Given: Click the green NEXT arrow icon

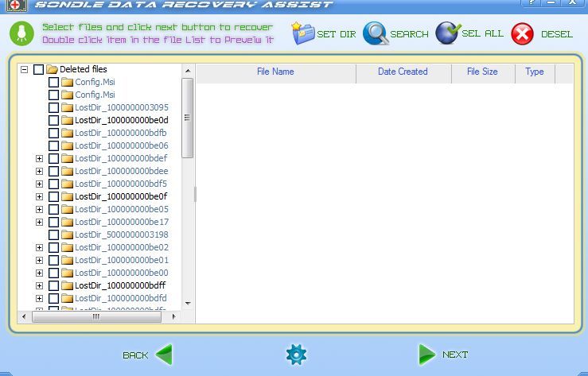Looking at the screenshot, I should point(427,355).
